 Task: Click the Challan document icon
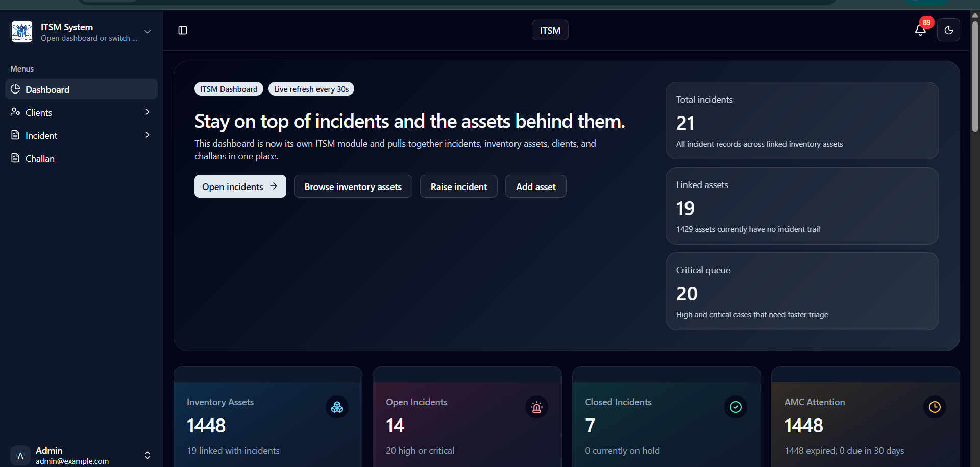click(x=15, y=158)
